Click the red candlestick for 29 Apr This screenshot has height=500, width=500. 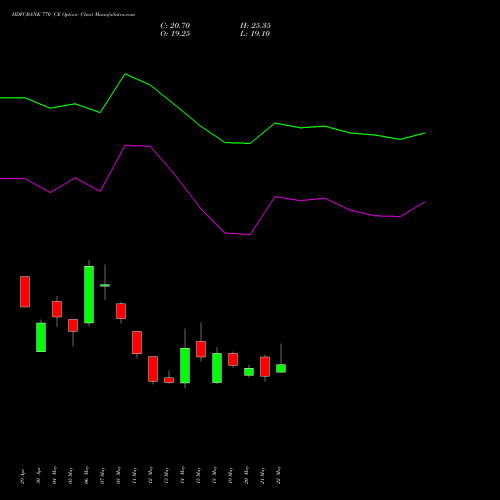[x=25, y=292]
